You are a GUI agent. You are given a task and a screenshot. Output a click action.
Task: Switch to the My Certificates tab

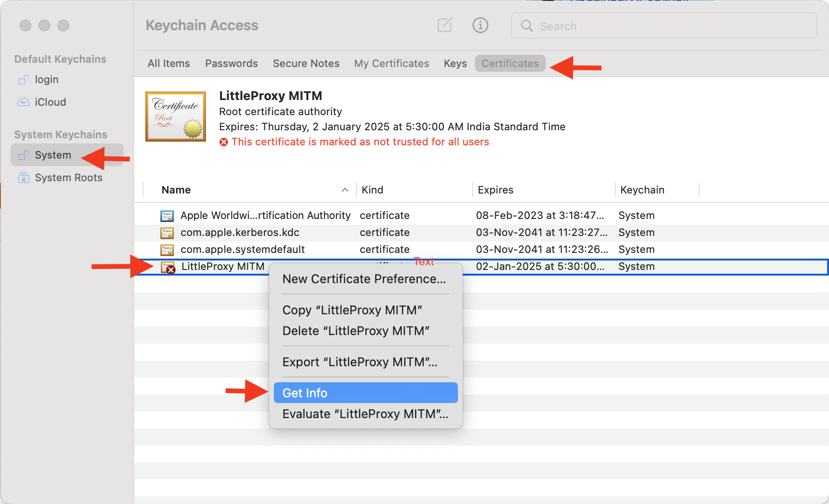coord(391,63)
